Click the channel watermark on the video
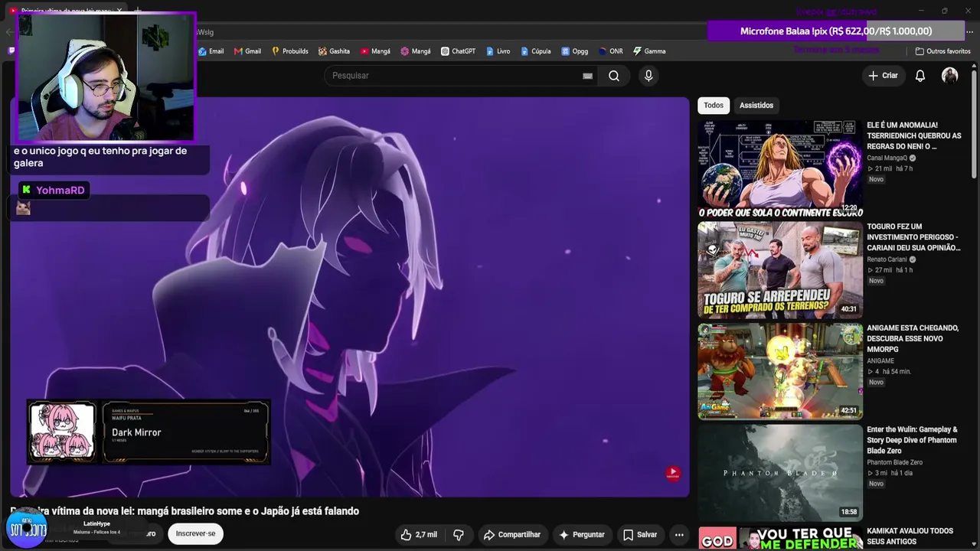 [672, 474]
